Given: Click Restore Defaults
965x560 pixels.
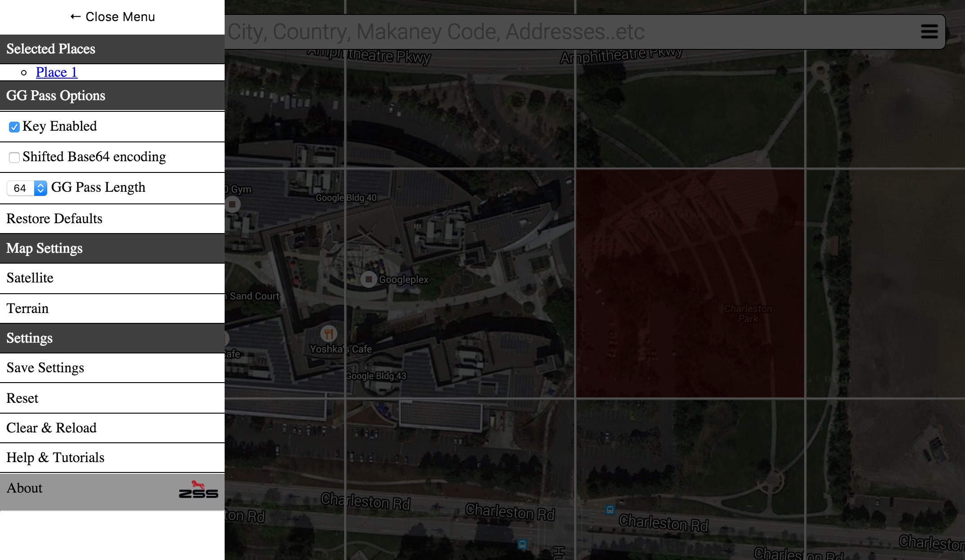Looking at the screenshot, I should (x=112, y=219).
